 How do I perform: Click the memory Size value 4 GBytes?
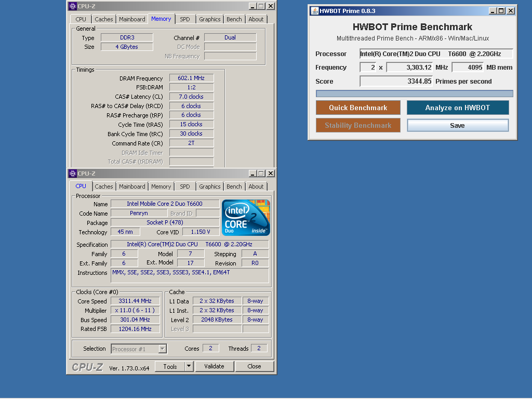[127, 47]
